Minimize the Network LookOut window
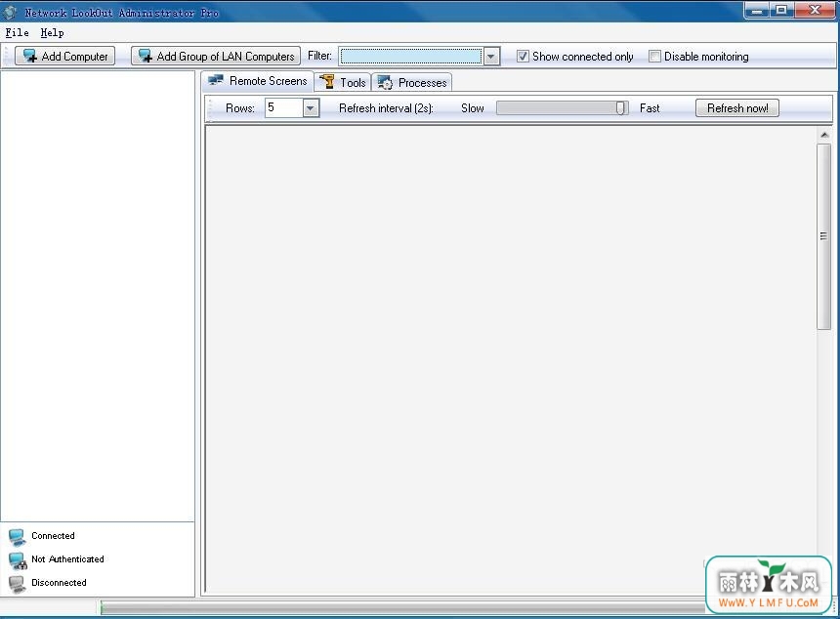 (x=757, y=10)
